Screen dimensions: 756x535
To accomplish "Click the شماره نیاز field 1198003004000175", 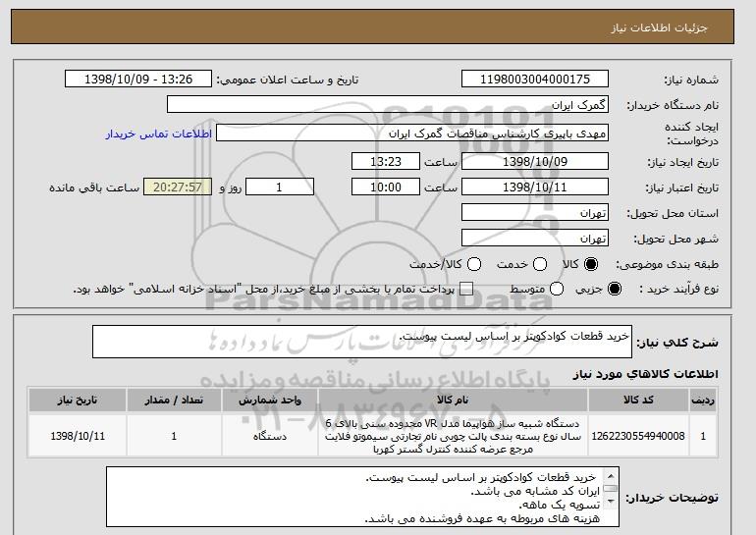I will click(535, 80).
